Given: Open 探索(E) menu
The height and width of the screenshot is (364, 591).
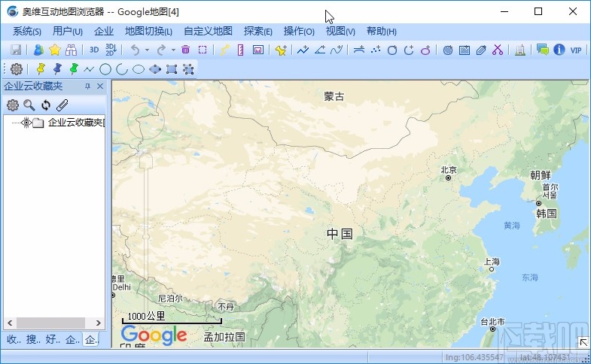Looking at the screenshot, I should tap(257, 32).
